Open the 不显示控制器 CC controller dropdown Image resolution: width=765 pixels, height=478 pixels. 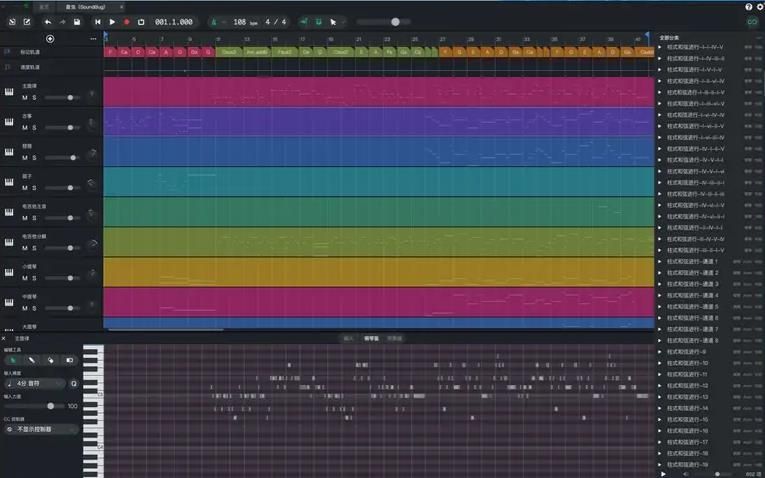coord(41,429)
